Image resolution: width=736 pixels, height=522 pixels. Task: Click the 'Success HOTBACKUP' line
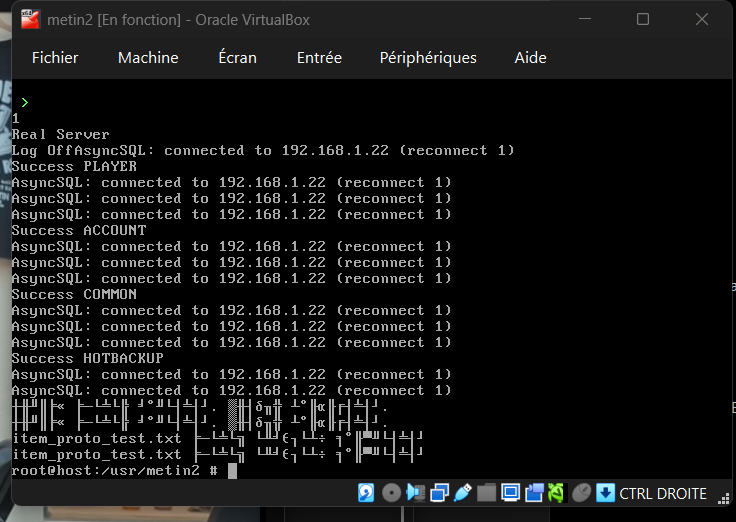pyautogui.click(x=88, y=358)
